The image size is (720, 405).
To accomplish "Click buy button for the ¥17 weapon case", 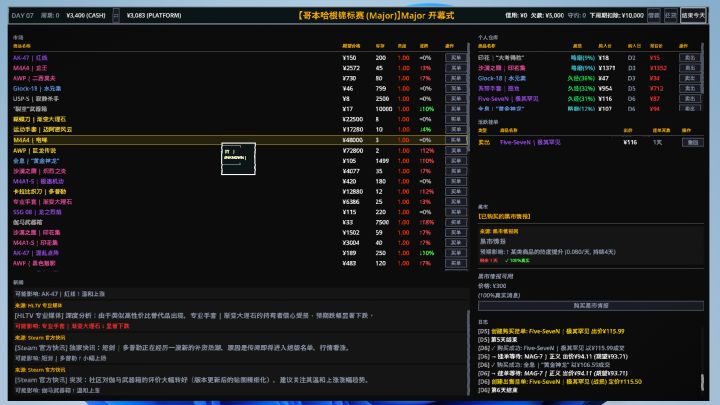I will 456,109.
